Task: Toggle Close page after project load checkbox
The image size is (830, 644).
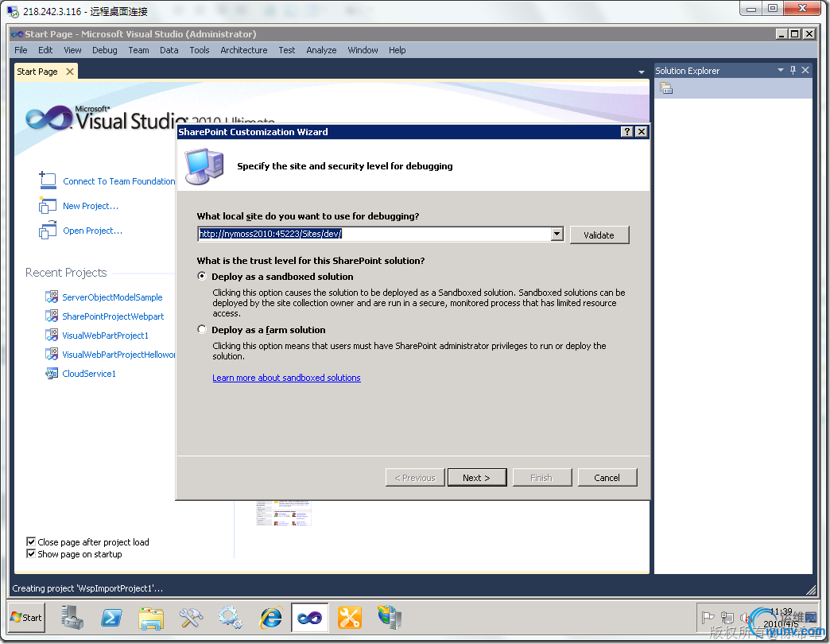Action: pos(31,541)
